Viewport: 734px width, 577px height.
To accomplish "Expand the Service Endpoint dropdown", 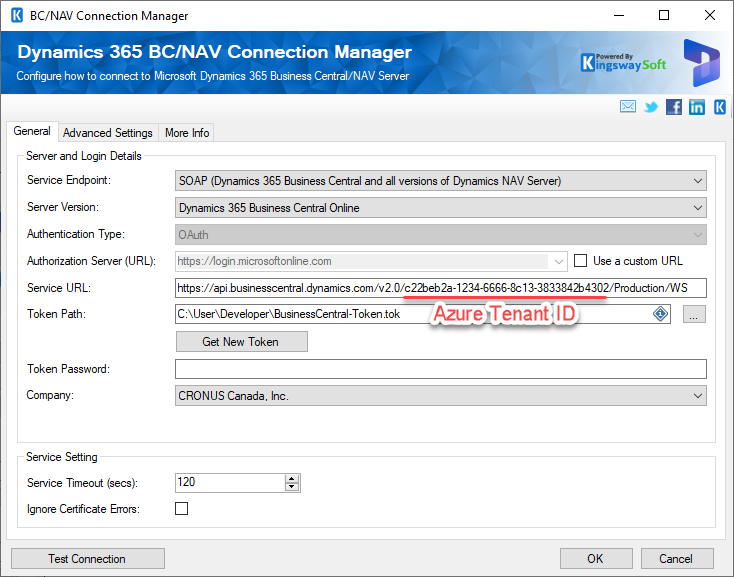I will click(441, 181).
